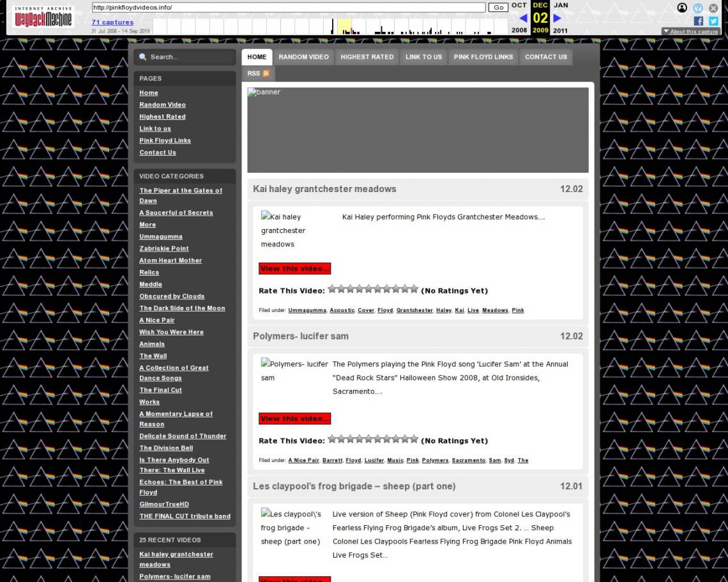This screenshot has width=728, height=582.
Task: Jump to year 2011 captures
Action: tap(561, 31)
